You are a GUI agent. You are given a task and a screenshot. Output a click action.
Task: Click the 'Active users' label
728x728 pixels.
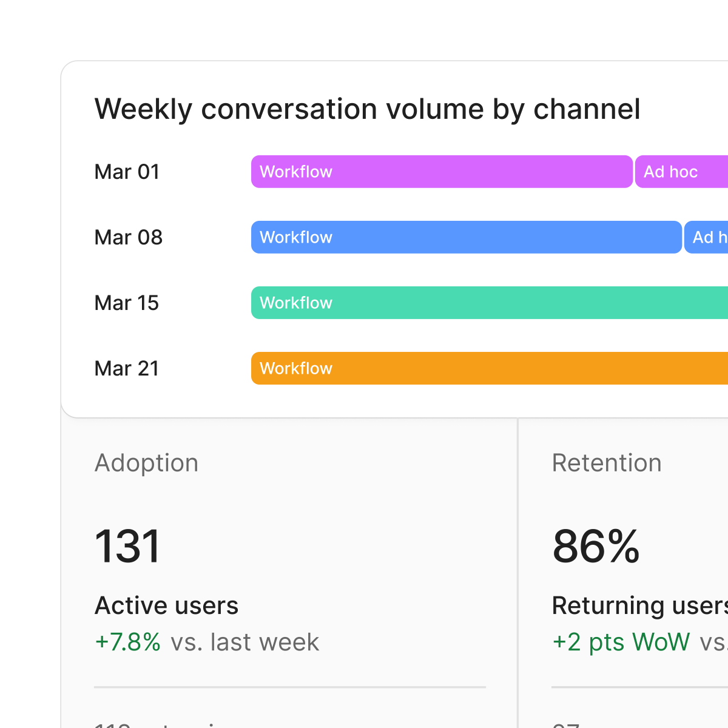[x=167, y=605]
